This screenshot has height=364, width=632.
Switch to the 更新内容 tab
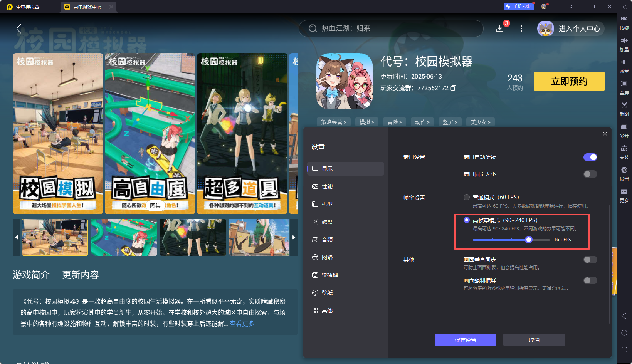[x=81, y=275]
